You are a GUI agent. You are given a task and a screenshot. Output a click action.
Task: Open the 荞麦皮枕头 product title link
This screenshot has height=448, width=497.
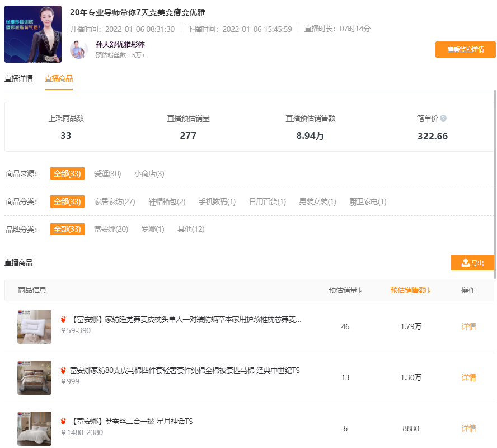coord(185,319)
